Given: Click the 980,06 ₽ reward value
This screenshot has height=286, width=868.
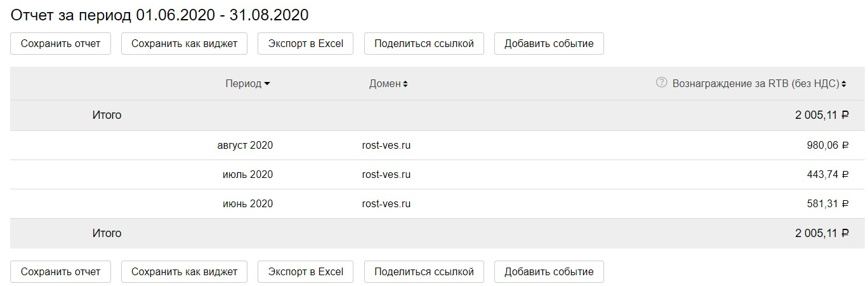Looking at the screenshot, I should [x=827, y=146].
